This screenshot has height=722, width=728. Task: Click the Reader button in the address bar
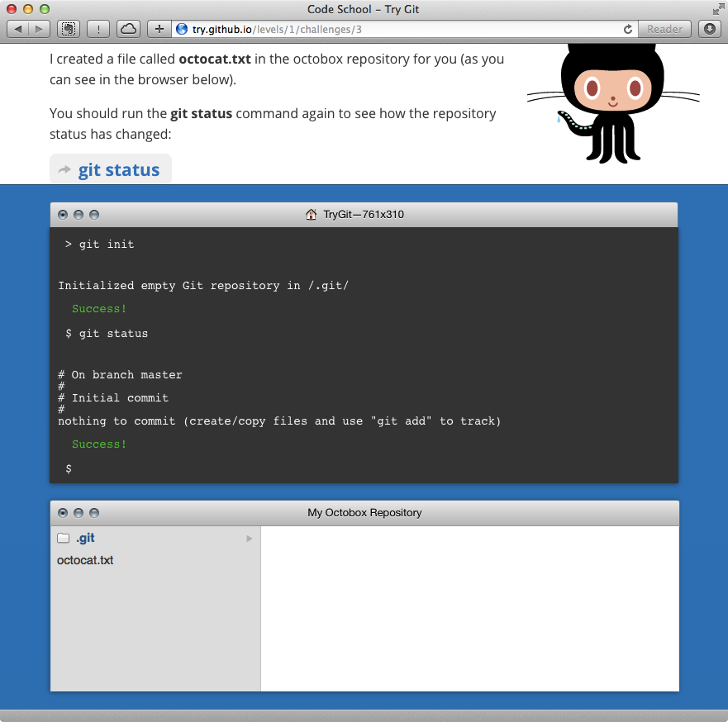pyautogui.click(x=664, y=29)
